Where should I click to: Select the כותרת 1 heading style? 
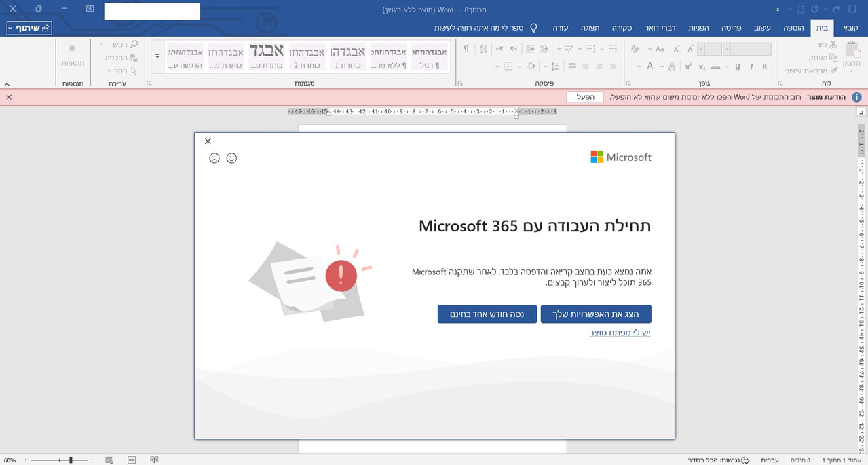click(x=347, y=56)
